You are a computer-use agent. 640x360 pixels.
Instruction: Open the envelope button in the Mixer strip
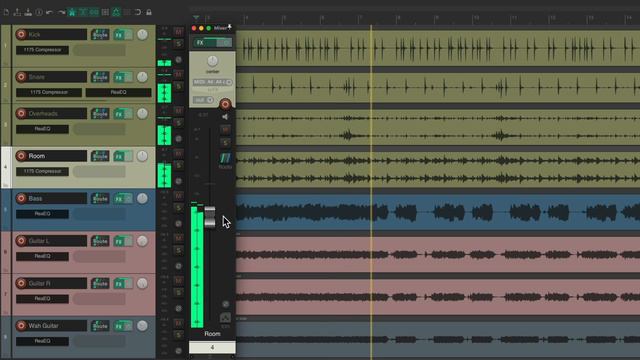tap(225, 318)
